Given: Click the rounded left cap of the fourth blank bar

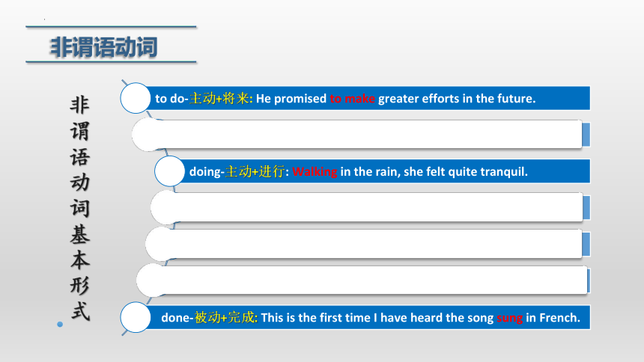Looking at the screenshot, I should [151, 280].
